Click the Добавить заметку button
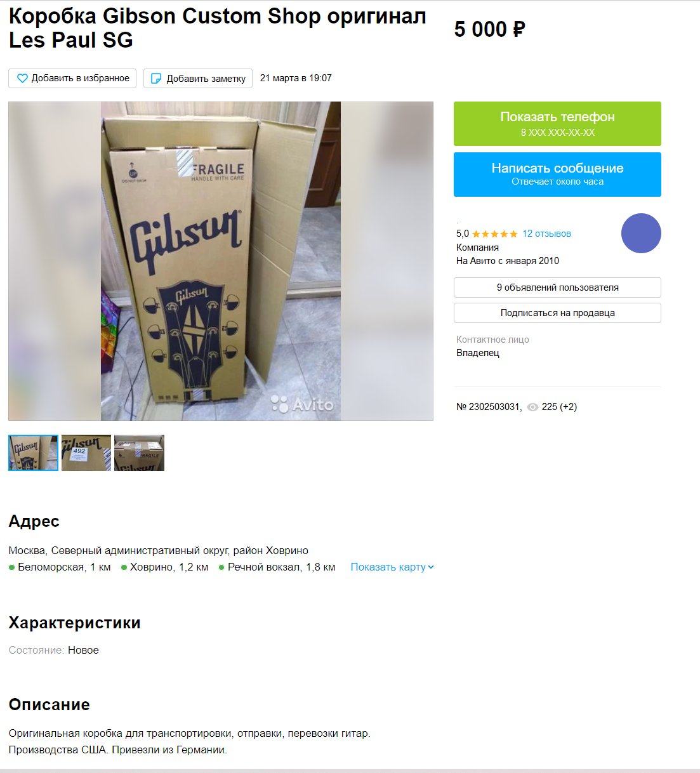The image size is (700, 773). click(198, 79)
